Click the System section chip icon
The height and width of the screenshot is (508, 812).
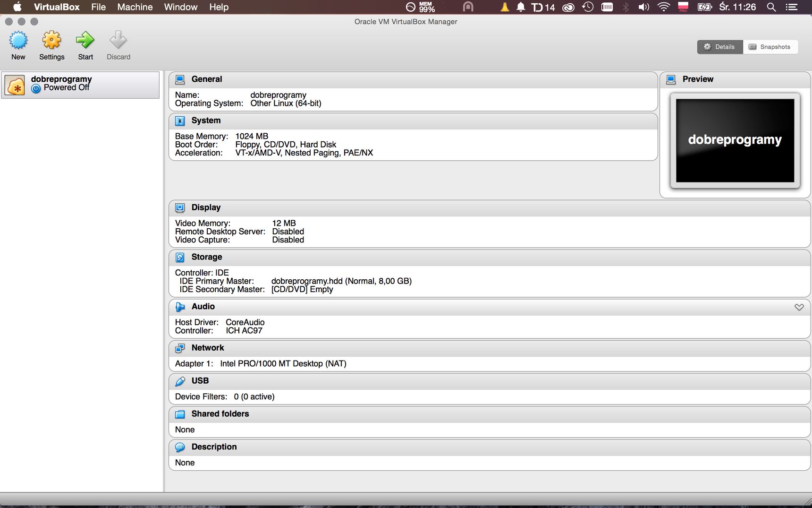(x=180, y=121)
